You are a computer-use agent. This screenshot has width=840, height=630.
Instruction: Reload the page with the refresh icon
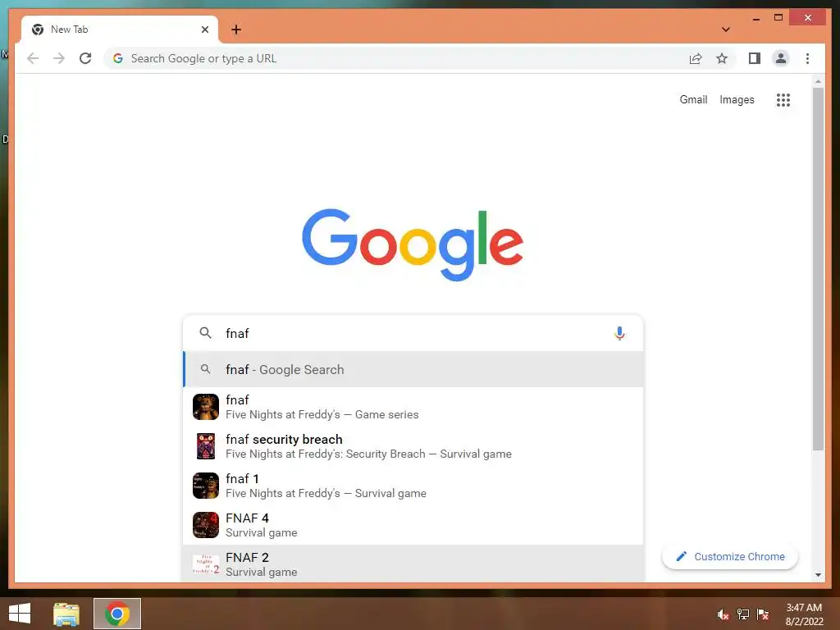coord(85,58)
